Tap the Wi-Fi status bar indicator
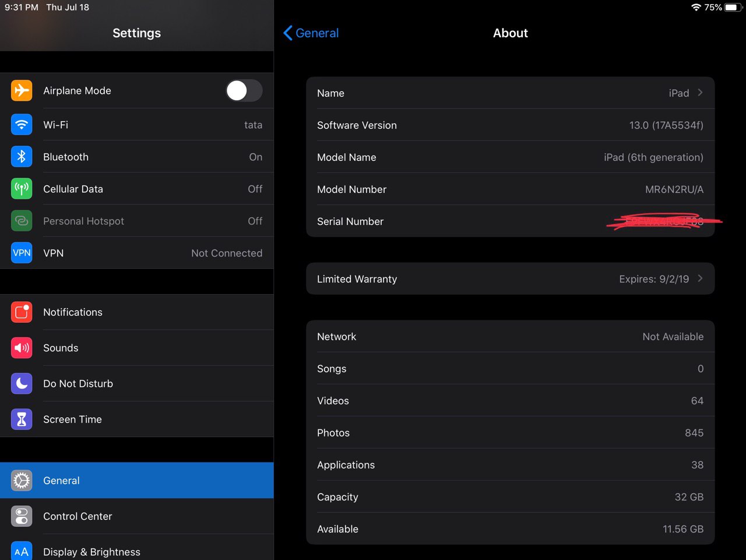Image resolution: width=746 pixels, height=560 pixels. click(x=696, y=8)
